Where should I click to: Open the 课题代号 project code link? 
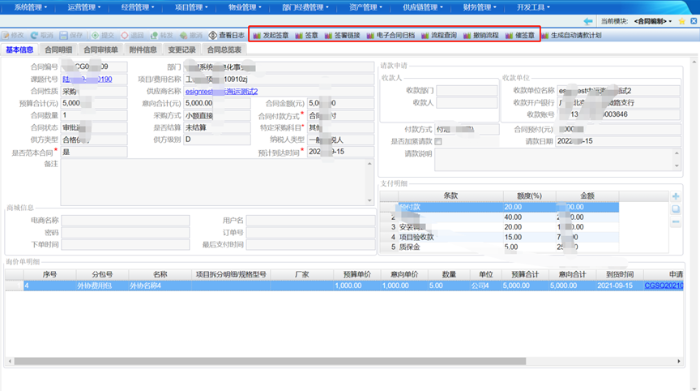(x=87, y=79)
